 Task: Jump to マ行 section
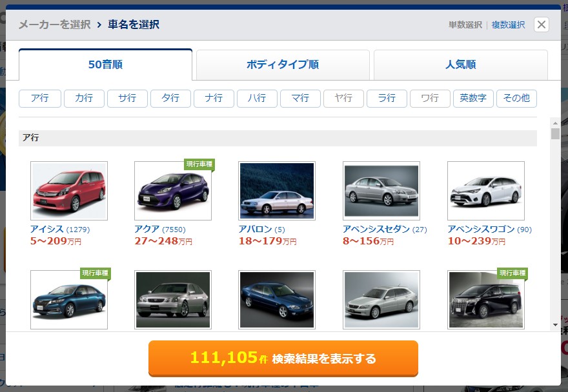(300, 99)
